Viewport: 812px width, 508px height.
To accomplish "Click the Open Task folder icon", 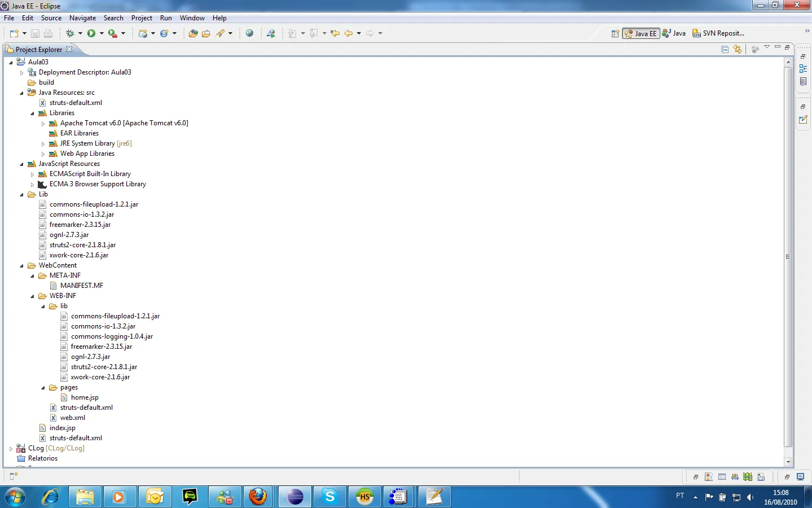I will (206, 33).
